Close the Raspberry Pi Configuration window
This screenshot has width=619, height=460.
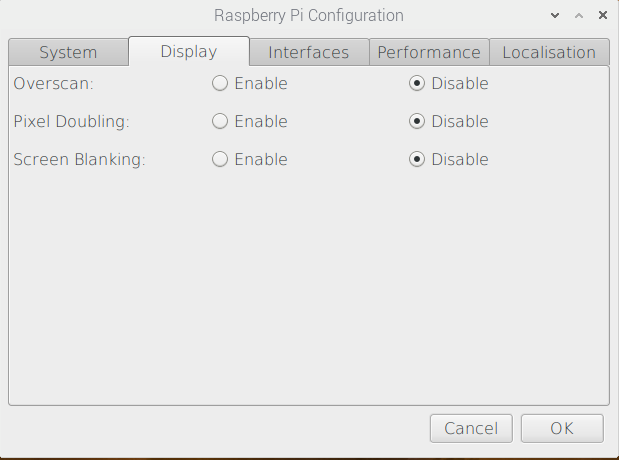point(603,15)
